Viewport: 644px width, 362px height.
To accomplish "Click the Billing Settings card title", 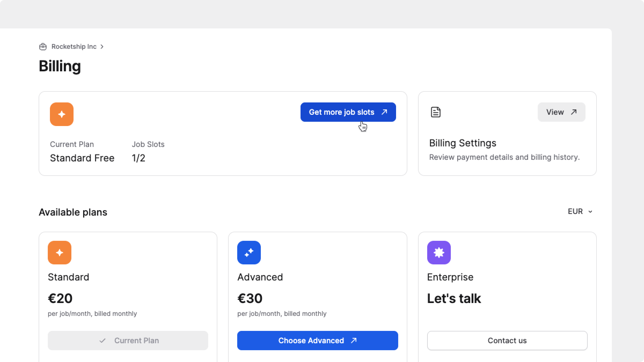I will [463, 143].
